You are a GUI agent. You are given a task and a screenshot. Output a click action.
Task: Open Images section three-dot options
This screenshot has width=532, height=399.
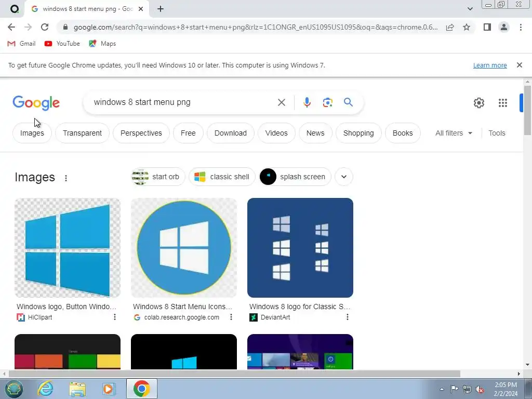(66, 178)
